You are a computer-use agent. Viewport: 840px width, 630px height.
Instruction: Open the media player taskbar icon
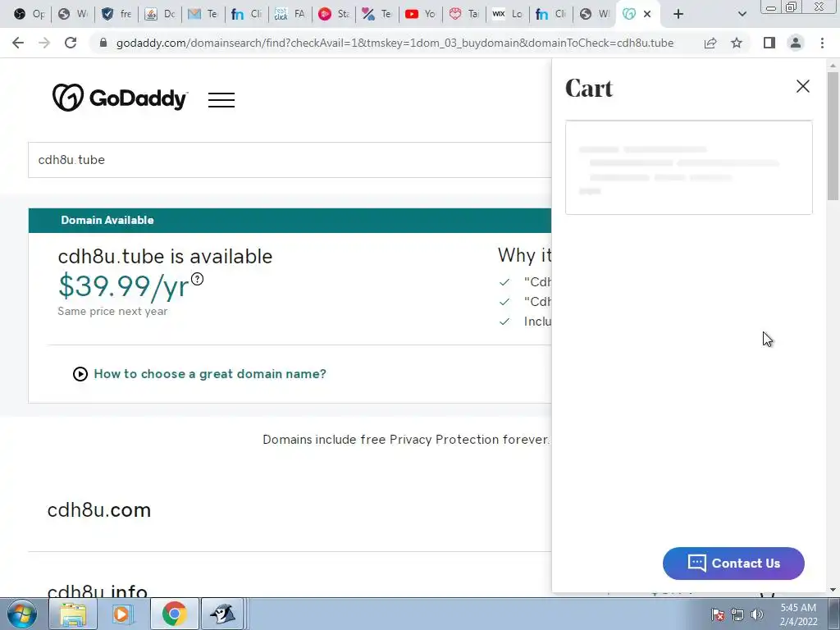(121, 614)
